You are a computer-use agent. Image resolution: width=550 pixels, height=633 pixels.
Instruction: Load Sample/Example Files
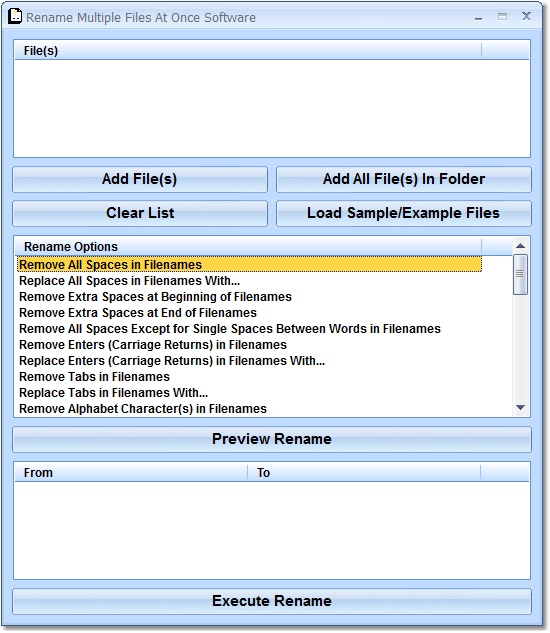pyautogui.click(x=404, y=213)
